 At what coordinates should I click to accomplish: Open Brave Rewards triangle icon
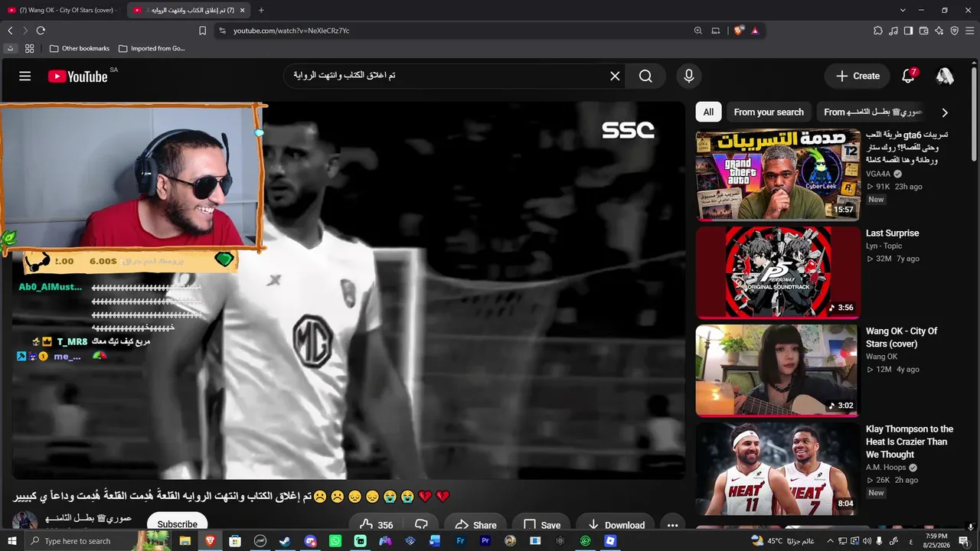(x=755, y=31)
